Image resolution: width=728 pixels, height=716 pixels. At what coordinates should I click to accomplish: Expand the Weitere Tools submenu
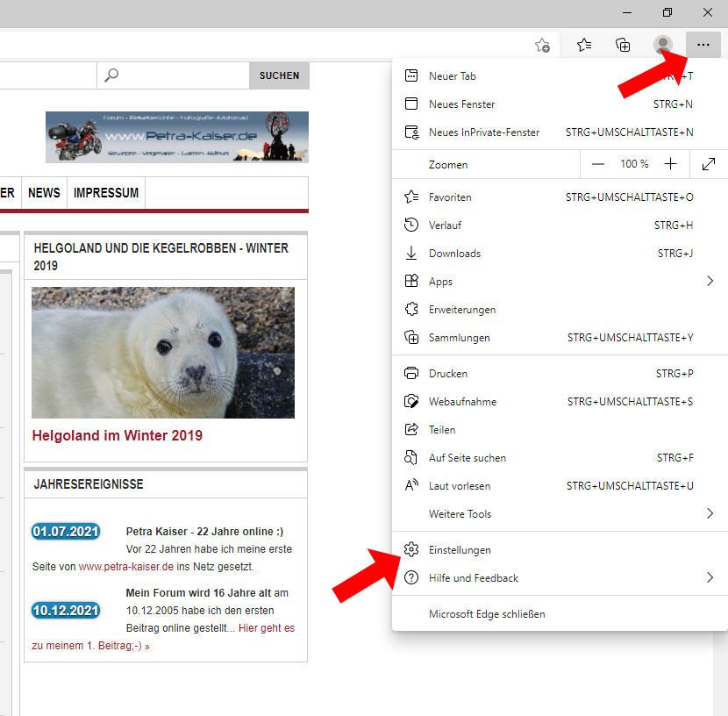710,514
